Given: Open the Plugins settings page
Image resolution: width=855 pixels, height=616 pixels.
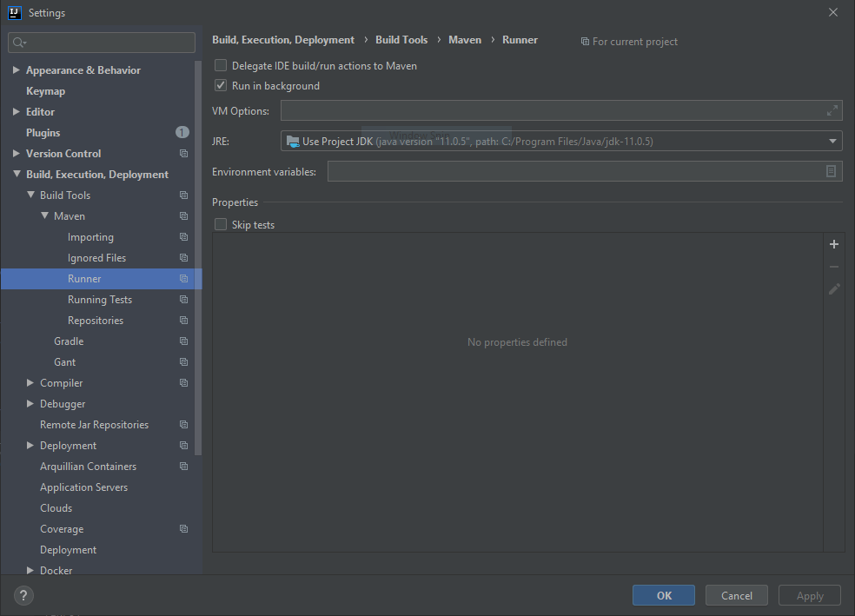Looking at the screenshot, I should click(43, 133).
